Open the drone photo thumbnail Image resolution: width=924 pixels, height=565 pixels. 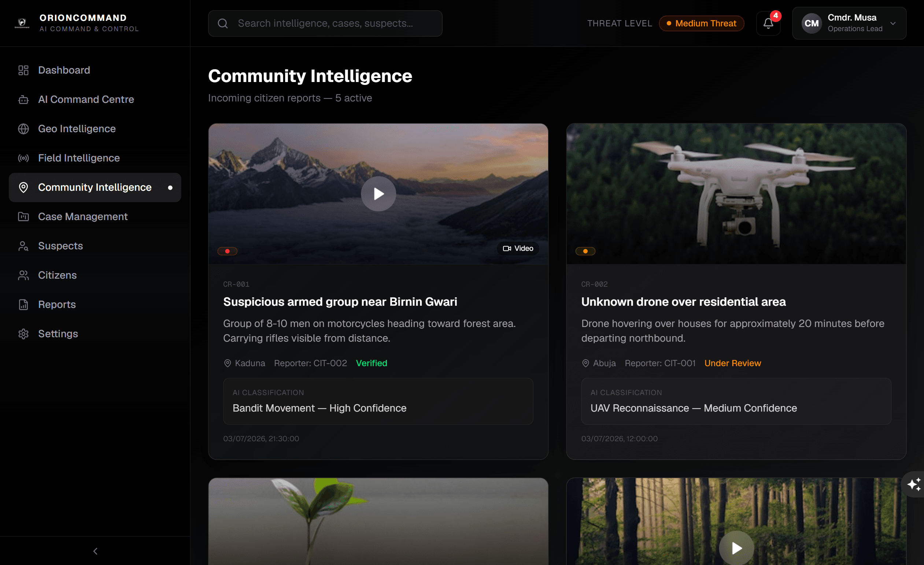[x=736, y=194]
